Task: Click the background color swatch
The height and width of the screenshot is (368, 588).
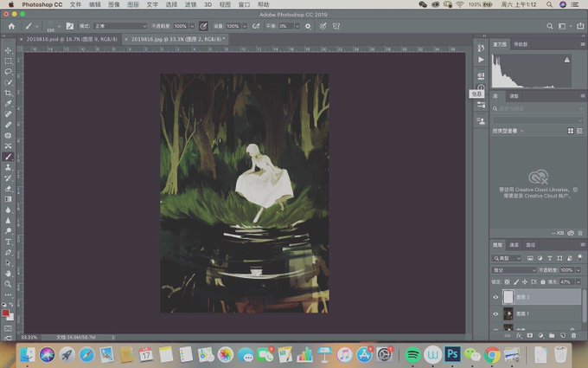Action: click(x=10, y=317)
